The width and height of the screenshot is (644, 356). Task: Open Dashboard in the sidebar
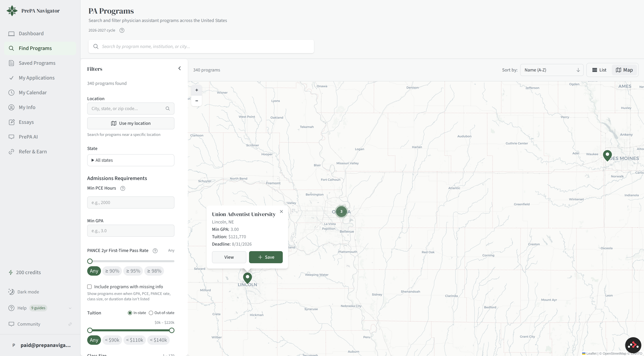point(40,34)
